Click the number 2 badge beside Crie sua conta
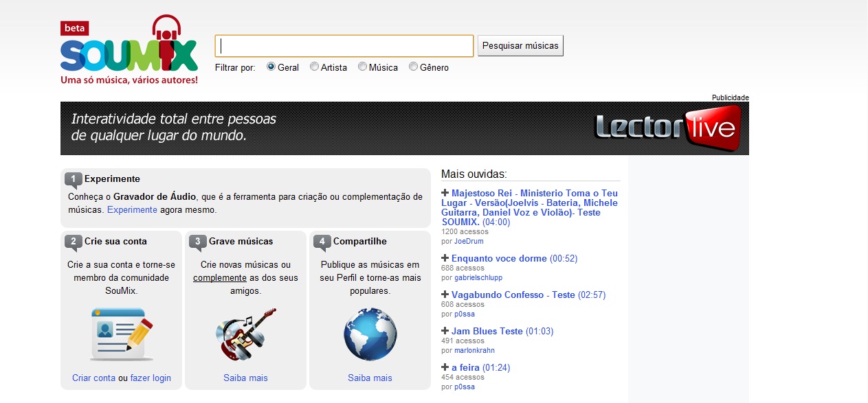The width and height of the screenshot is (868, 403). point(74,242)
